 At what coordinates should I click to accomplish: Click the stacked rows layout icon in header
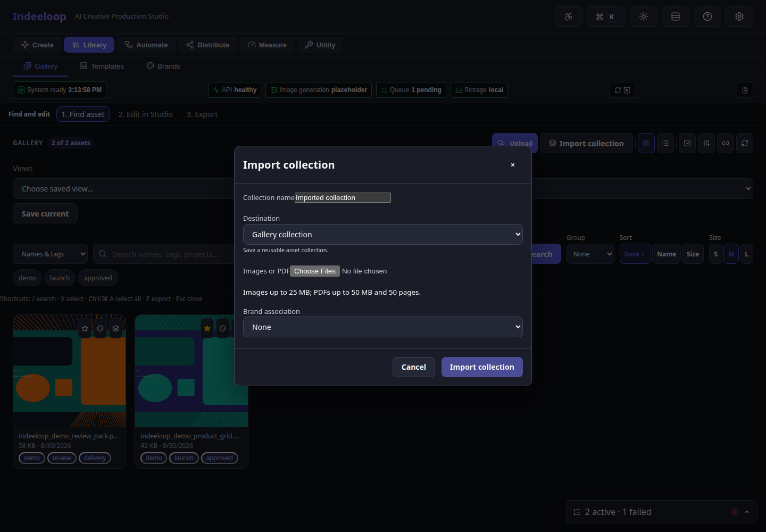676,16
